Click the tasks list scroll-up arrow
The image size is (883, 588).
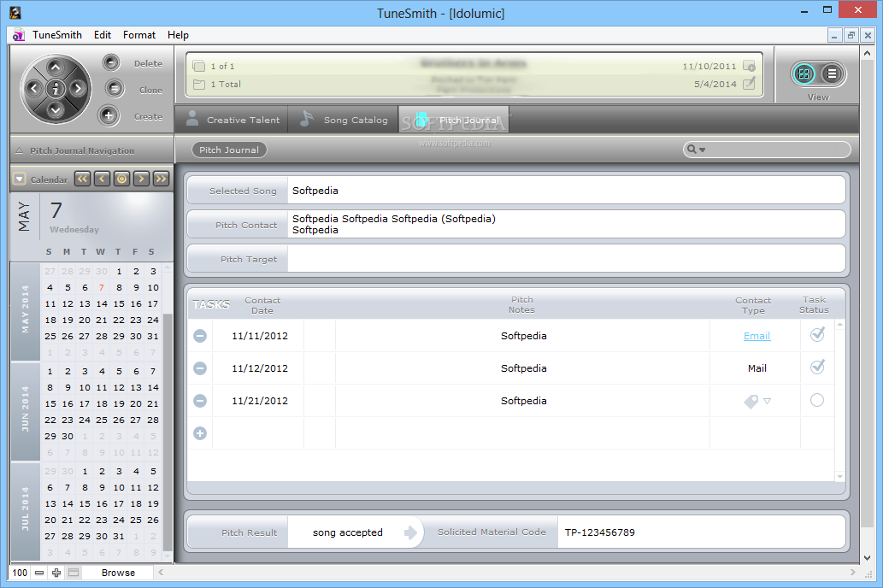[x=839, y=325]
